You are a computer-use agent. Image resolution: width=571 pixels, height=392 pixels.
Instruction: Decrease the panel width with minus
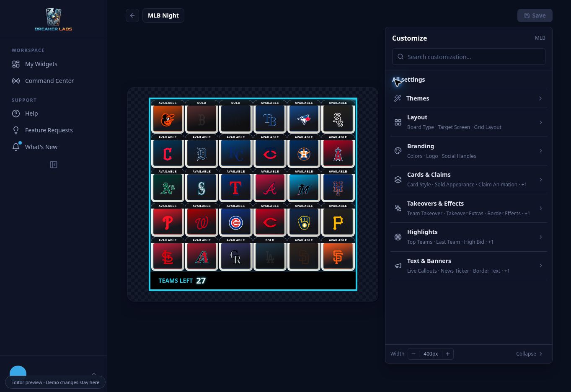[413, 354]
